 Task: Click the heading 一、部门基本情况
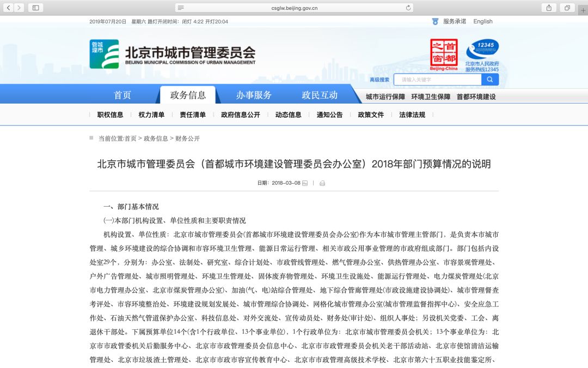(x=131, y=207)
